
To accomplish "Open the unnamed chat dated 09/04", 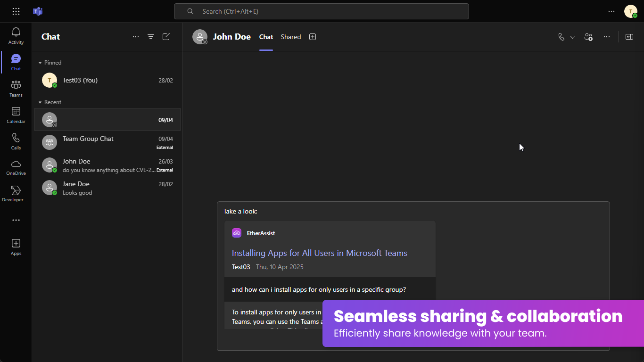I will (107, 120).
